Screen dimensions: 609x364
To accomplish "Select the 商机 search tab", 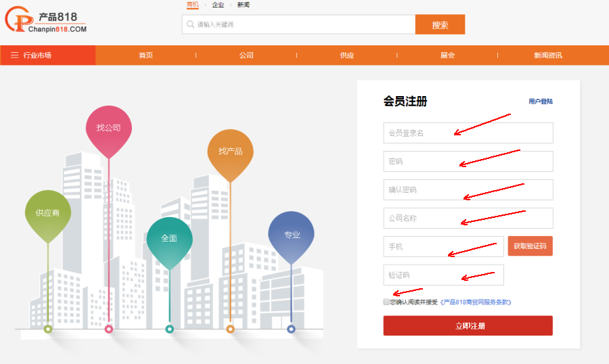I will pyautogui.click(x=193, y=5).
